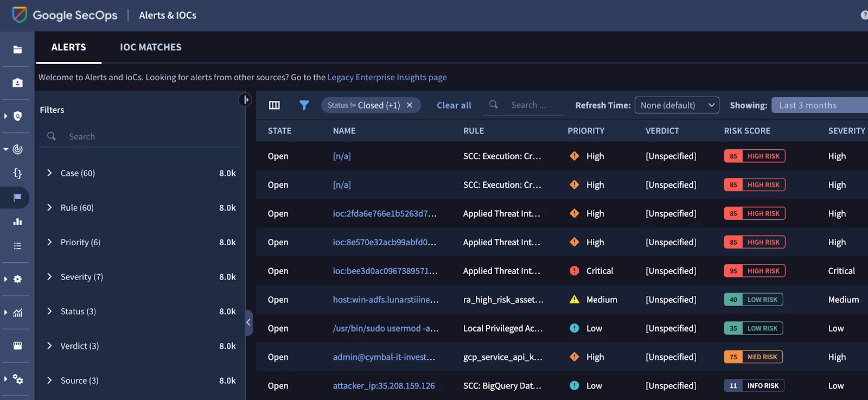Open the list icon in the sidebar
The width and height of the screenshot is (868, 400).
tap(17, 246)
